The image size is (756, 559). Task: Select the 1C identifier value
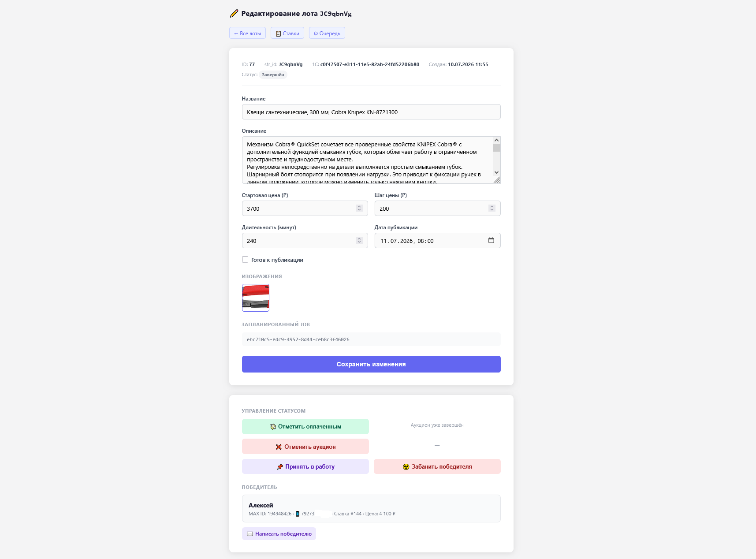pyautogui.click(x=370, y=64)
